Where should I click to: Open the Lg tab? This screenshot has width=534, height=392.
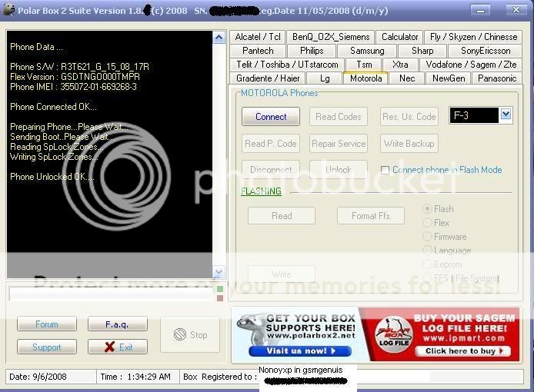pyautogui.click(x=325, y=78)
